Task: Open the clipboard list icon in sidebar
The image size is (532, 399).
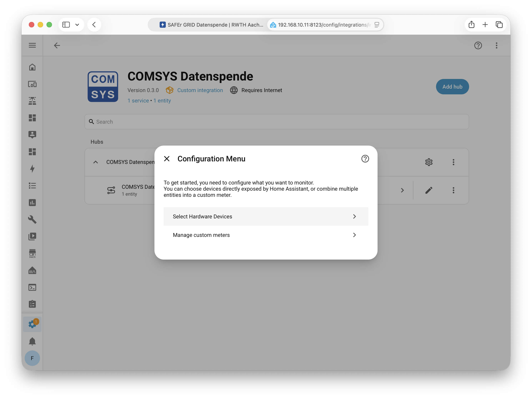Action: click(x=32, y=304)
